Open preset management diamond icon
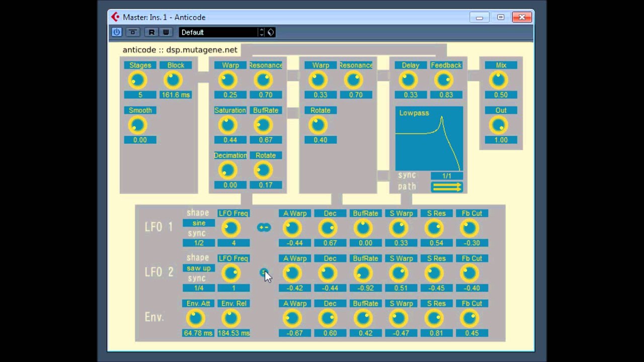 [x=271, y=32]
